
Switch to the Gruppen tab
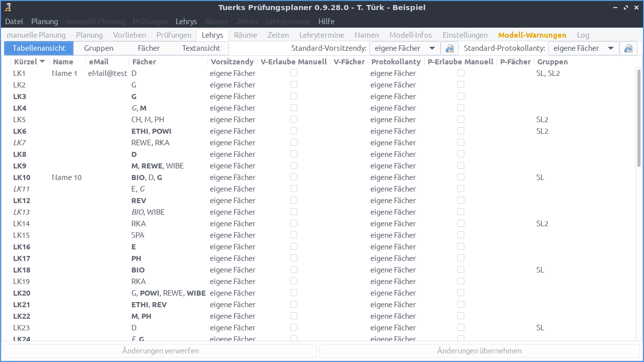(x=99, y=48)
